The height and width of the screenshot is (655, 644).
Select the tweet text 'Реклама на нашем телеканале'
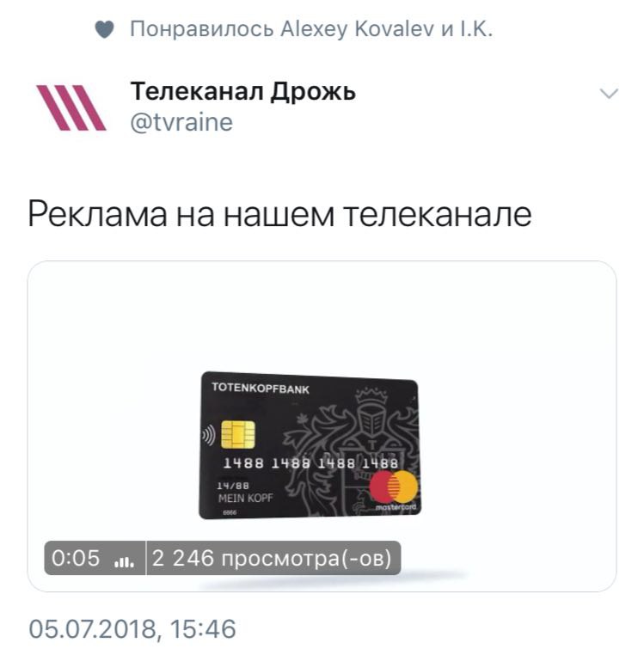tap(279, 214)
